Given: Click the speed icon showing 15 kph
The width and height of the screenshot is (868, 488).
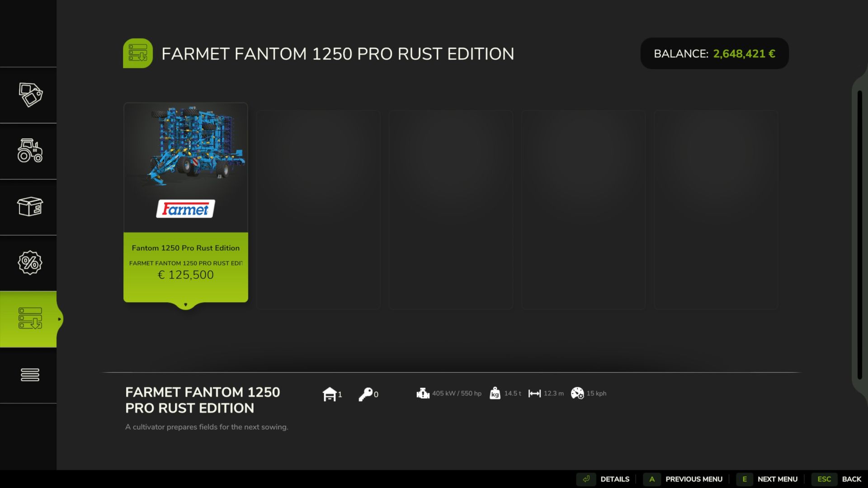Looking at the screenshot, I should pos(578,393).
